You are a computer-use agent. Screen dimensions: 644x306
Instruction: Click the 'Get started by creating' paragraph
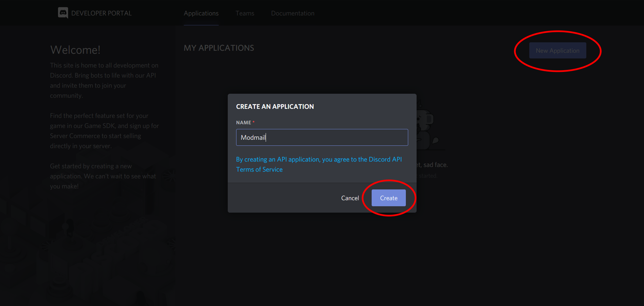(103, 176)
